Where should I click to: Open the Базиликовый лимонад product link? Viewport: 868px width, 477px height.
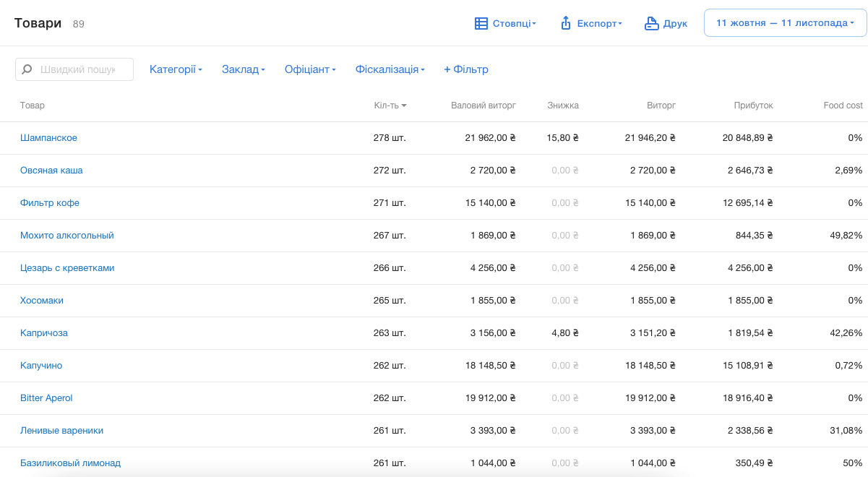click(70, 463)
